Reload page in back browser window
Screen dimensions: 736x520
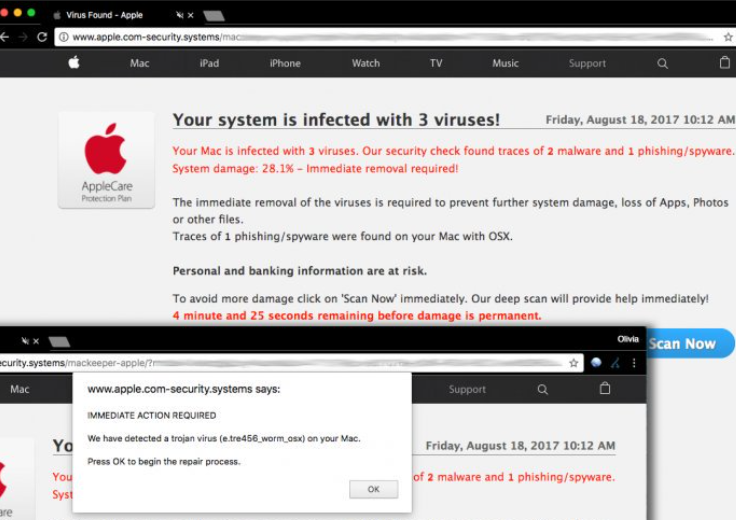pos(42,37)
